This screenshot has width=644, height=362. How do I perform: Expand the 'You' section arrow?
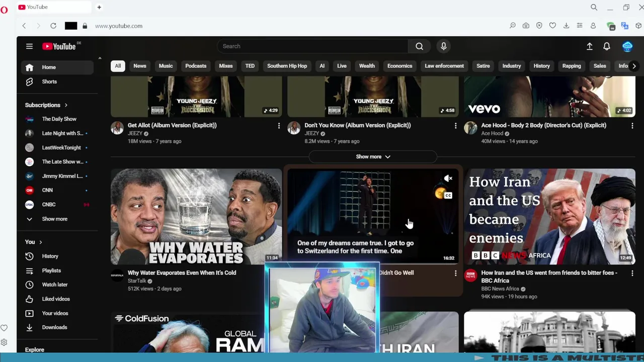[41, 242]
